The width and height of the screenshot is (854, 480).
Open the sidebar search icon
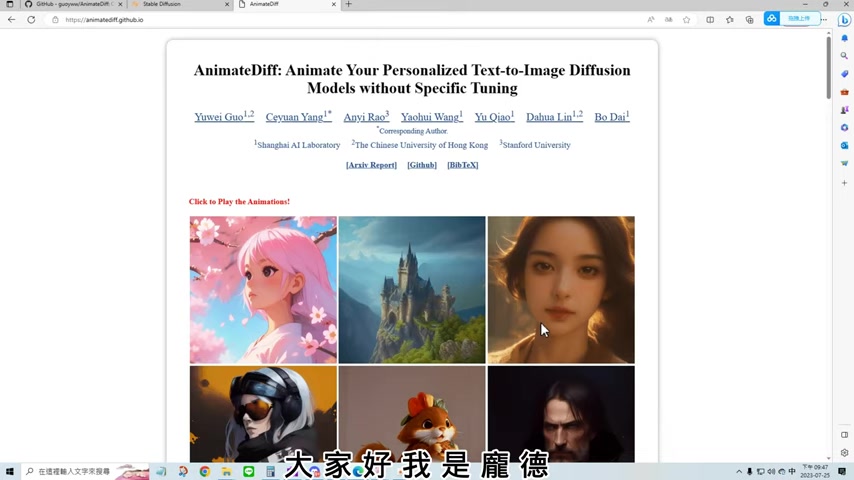tap(844, 56)
